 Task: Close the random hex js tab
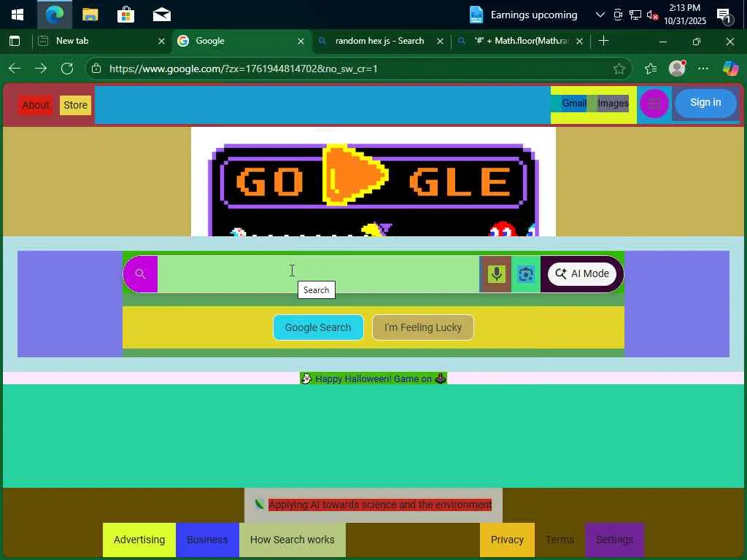(x=440, y=42)
